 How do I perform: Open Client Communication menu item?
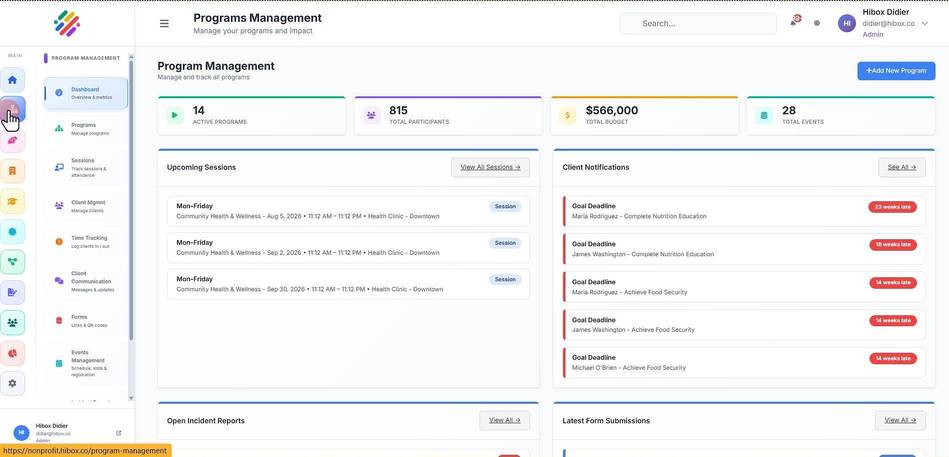(x=86, y=281)
